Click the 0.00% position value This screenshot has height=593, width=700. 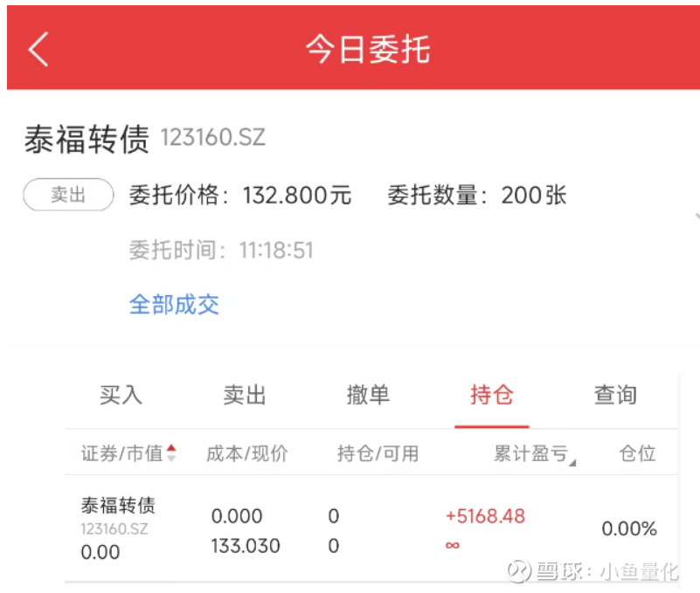click(x=629, y=528)
